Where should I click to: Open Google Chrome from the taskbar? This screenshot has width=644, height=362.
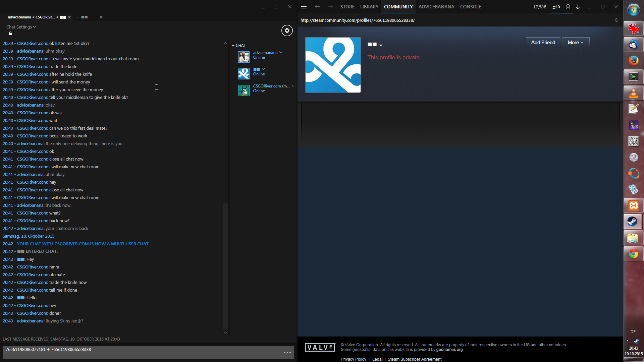(633, 254)
